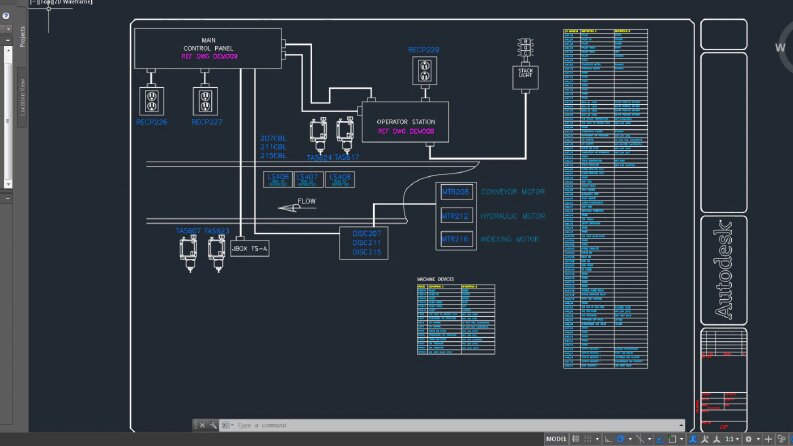
Task: Select the Main Control Panel block
Action: coord(208,49)
